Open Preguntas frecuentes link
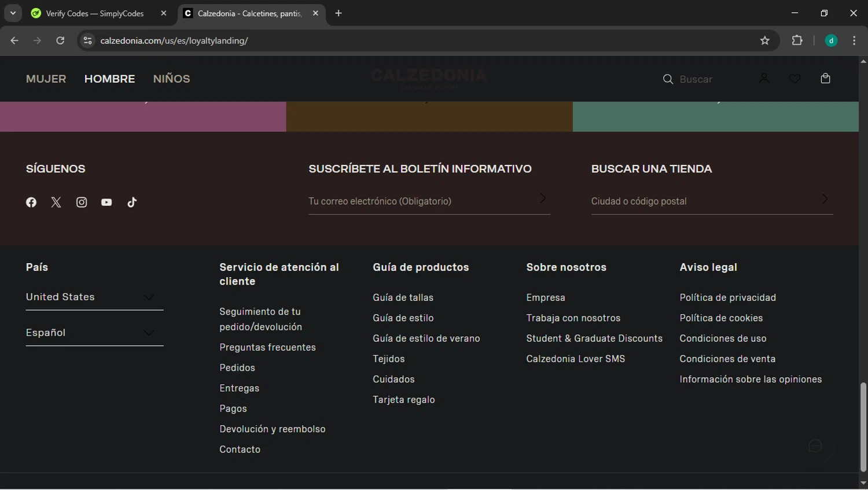 coord(267,347)
